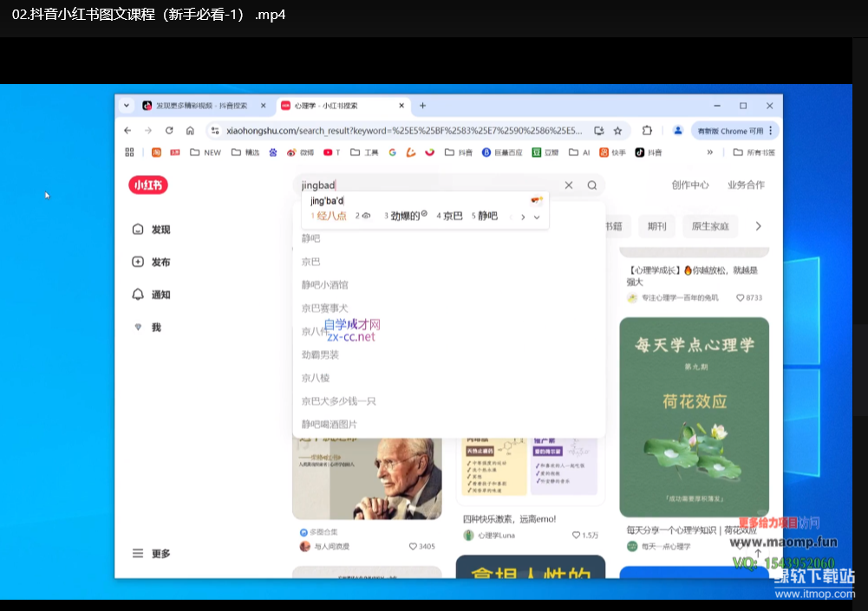Run search with magnifier icon
Image resolution: width=868 pixels, height=611 pixels.
tap(591, 185)
